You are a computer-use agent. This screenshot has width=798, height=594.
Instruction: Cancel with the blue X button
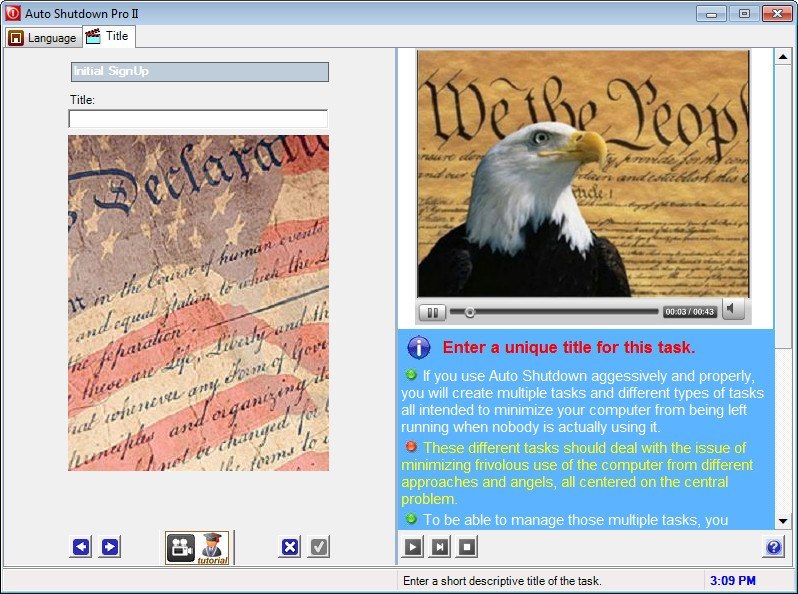290,547
